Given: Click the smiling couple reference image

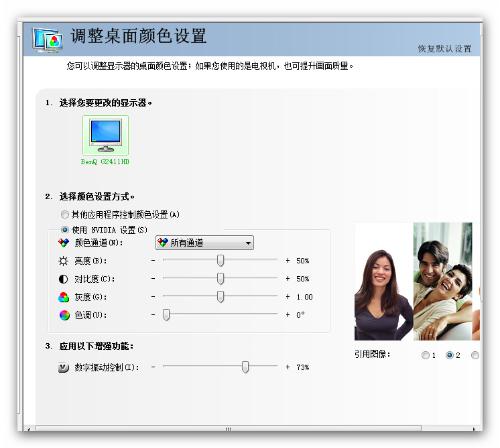Looking at the screenshot, I should [443, 282].
